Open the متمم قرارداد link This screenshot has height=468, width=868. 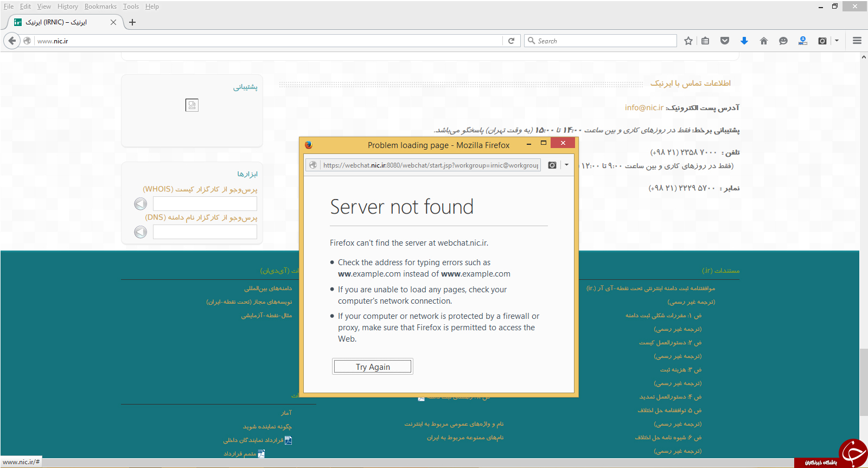(240, 454)
